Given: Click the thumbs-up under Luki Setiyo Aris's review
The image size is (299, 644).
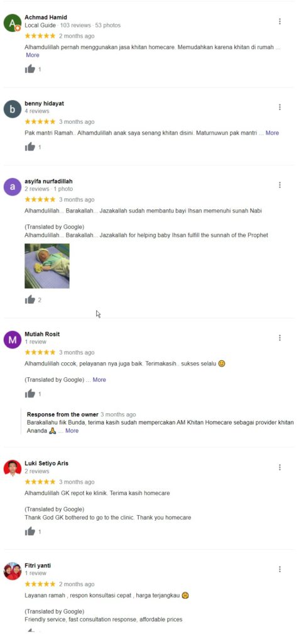Looking at the screenshot, I should (30, 531).
